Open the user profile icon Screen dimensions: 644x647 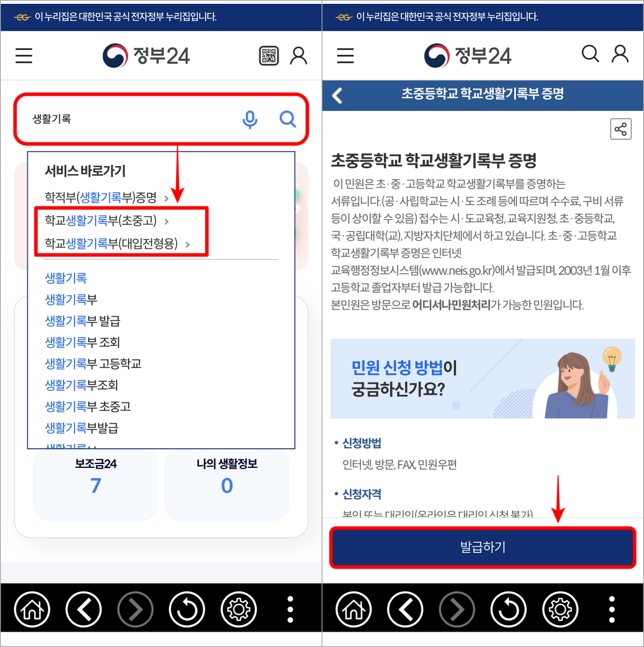pyautogui.click(x=298, y=55)
